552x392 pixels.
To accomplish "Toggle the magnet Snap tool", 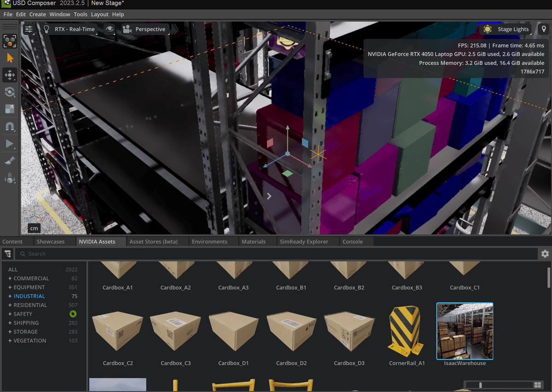I will pyautogui.click(x=10, y=126).
